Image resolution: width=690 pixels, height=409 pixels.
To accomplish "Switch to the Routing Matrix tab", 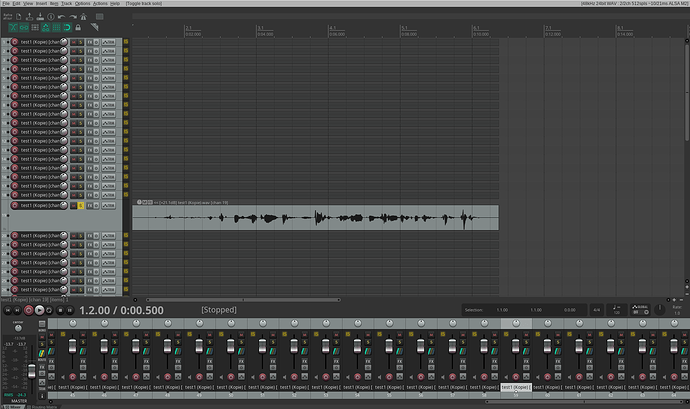I will coord(44,407).
